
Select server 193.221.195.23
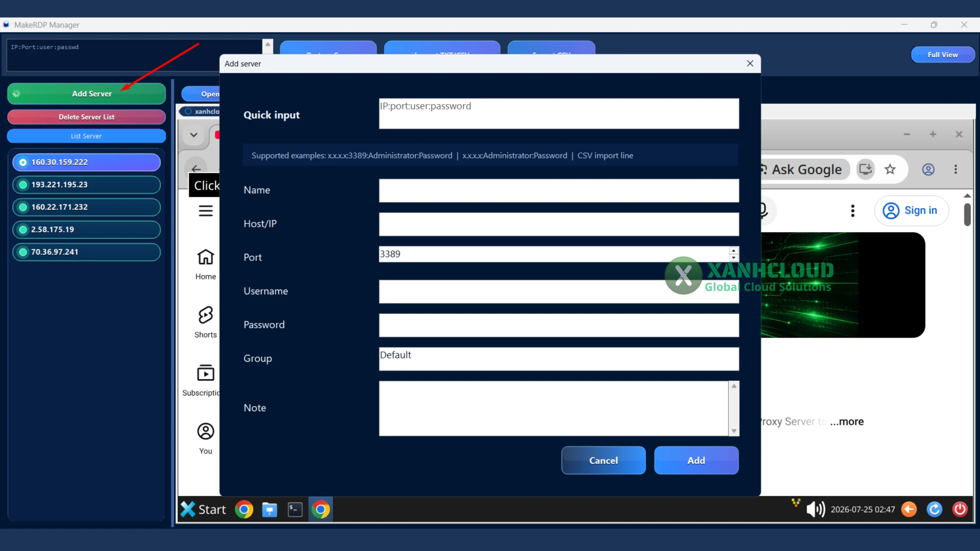(87, 185)
